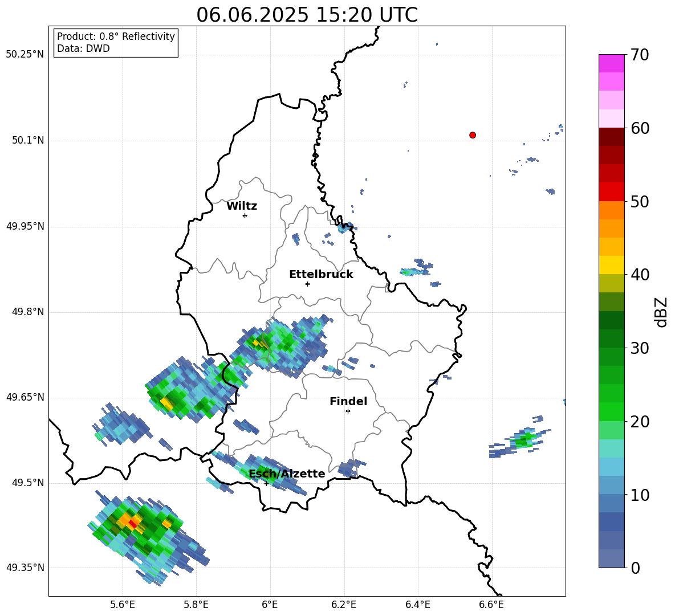Pick the magenta top colorbar swatch
The height and width of the screenshot is (616, 675).
point(611,63)
